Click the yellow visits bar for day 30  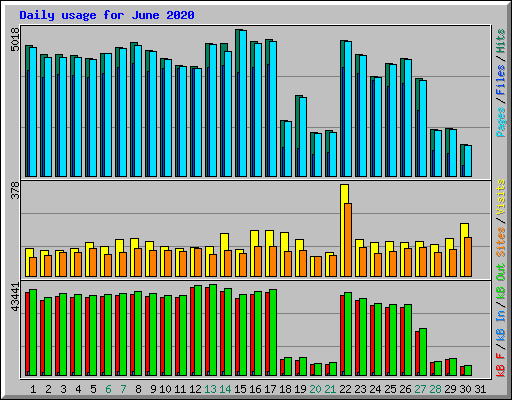click(x=463, y=250)
